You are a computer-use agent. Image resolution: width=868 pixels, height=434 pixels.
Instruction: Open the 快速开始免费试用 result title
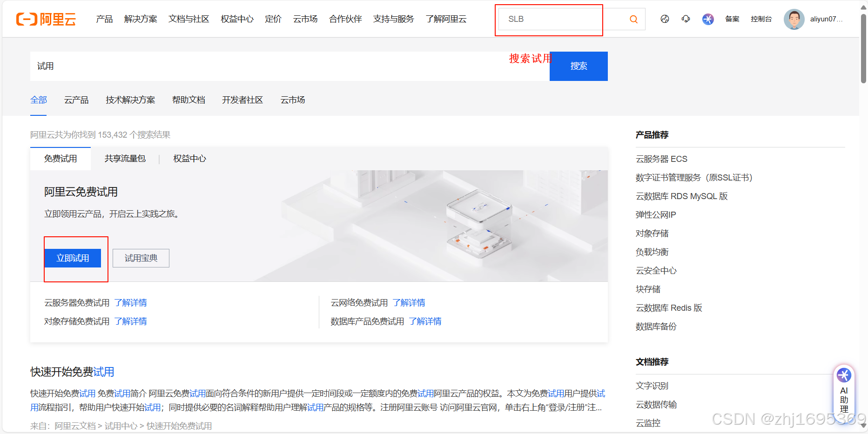tap(72, 372)
